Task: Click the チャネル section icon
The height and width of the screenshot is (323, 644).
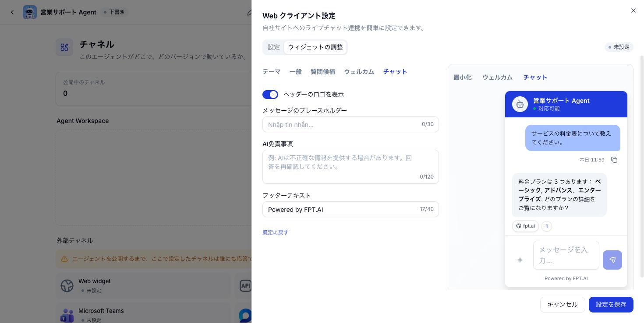Action: [x=64, y=47]
